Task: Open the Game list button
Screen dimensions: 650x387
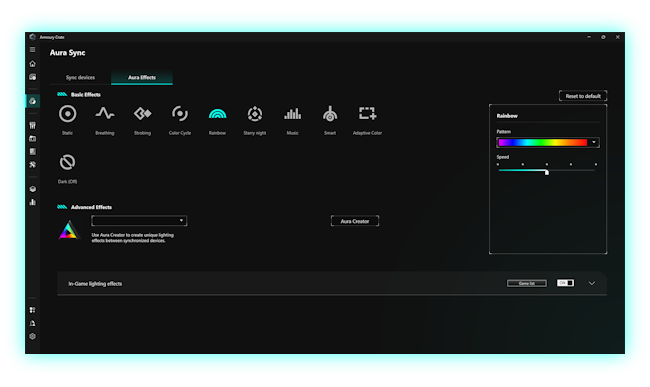Action: 527,283
